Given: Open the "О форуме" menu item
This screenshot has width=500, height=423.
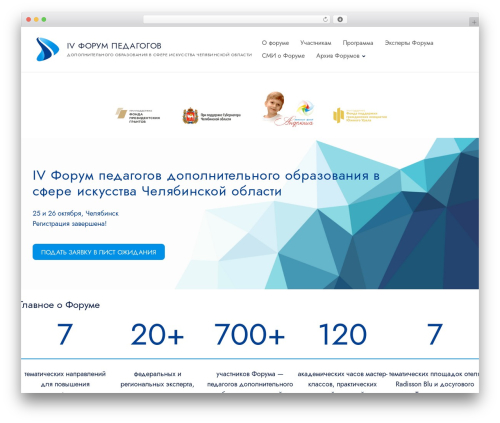Looking at the screenshot, I should [x=275, y=43].
